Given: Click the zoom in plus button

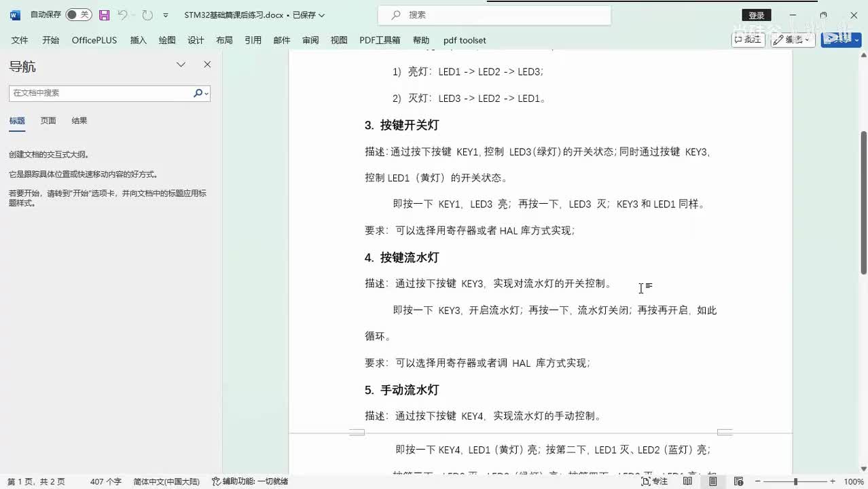Looking at the screenshot, I should [833, 482].
